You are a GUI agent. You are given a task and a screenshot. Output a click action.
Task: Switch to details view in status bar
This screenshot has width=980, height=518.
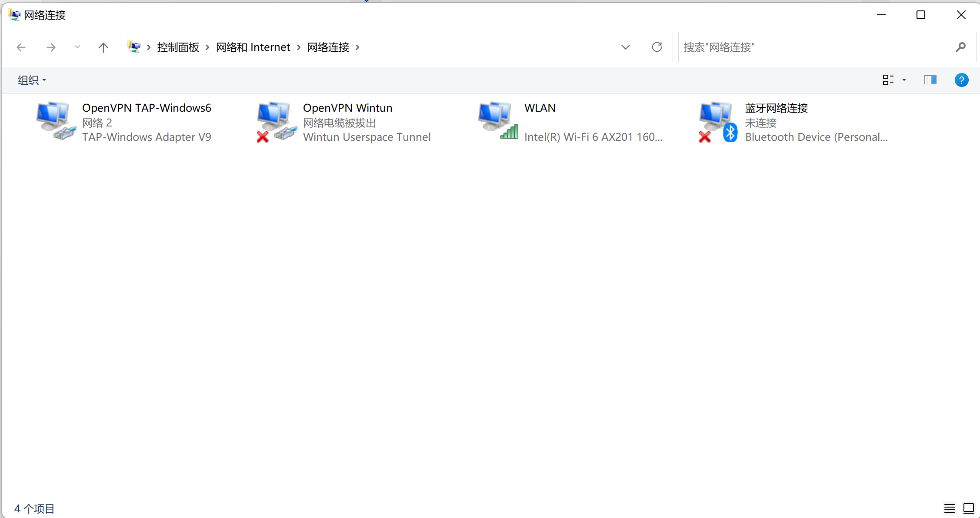[950, 508]
